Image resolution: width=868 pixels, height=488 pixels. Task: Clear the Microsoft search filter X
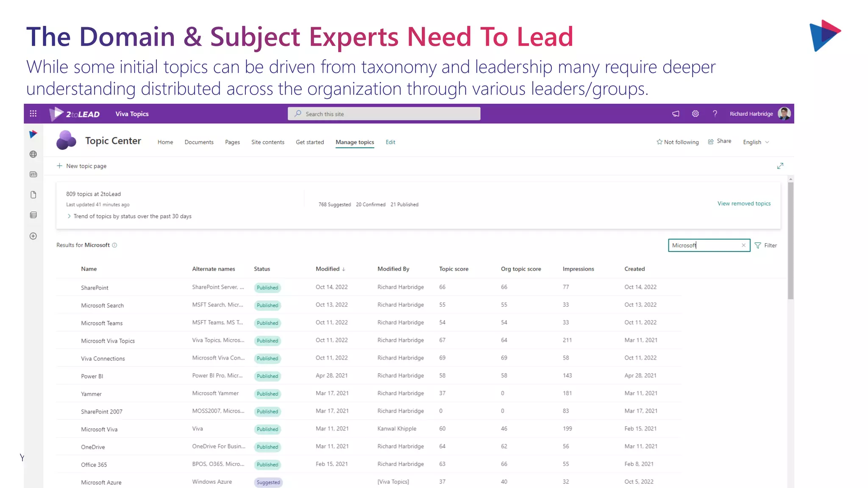(x=743, y=245)
